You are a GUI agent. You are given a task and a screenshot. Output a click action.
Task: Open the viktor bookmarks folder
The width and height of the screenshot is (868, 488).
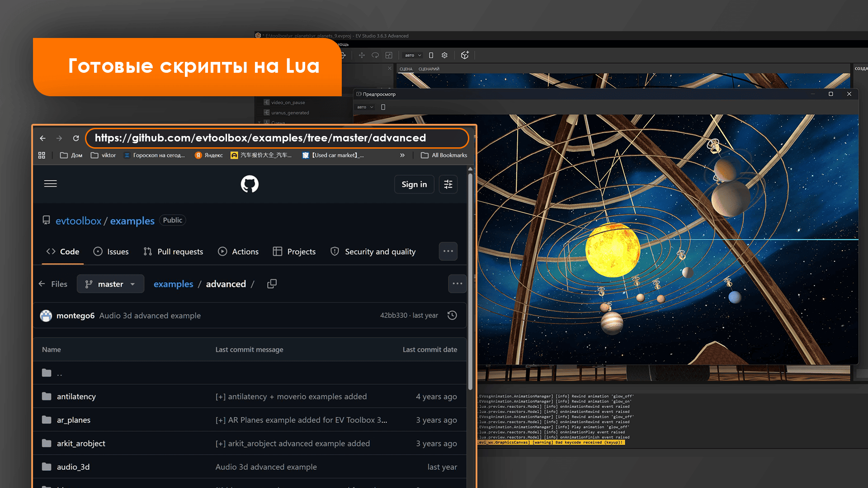[x=103, y=155]
